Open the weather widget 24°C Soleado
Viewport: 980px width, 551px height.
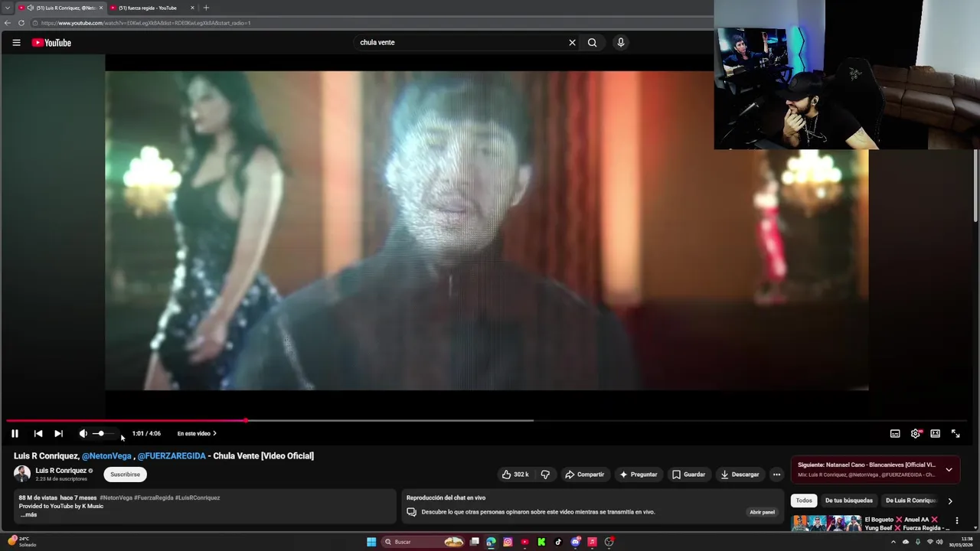coord(21,541)
